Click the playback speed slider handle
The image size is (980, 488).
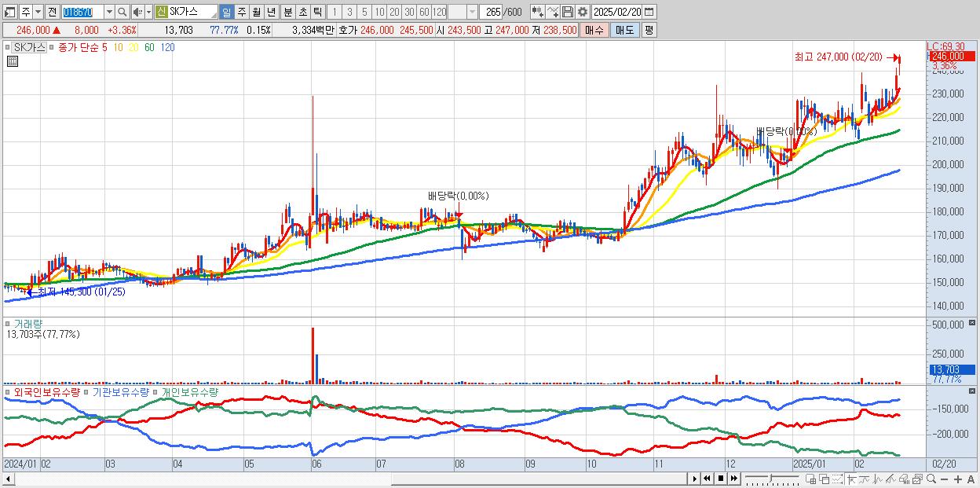coord(770,478)
